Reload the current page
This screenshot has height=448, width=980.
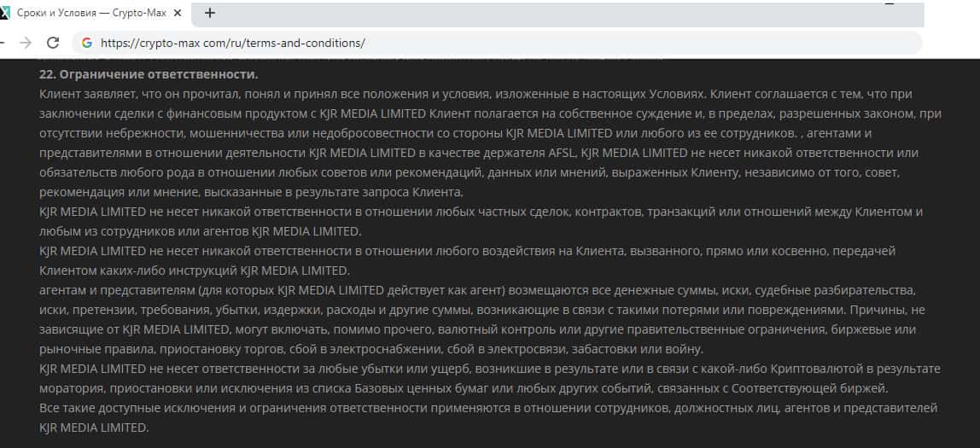[53, 43]
